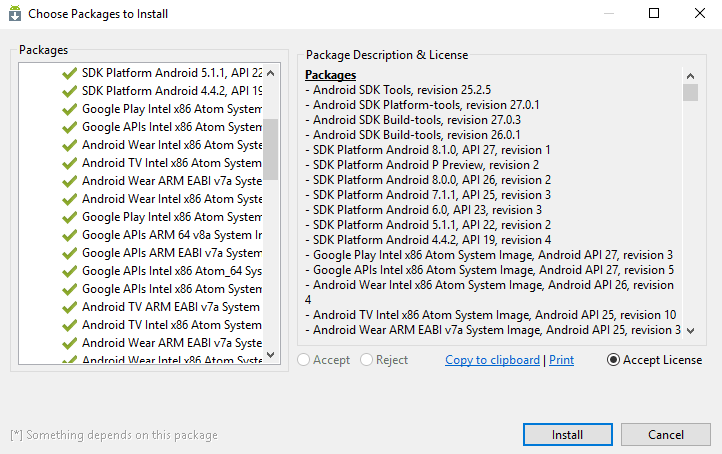Click 'Android SDK Platform-tools, revision 27.0.1' line
The height and width of the screenshot is (454, 722).
pyautogui.click(x=422, y=105)
